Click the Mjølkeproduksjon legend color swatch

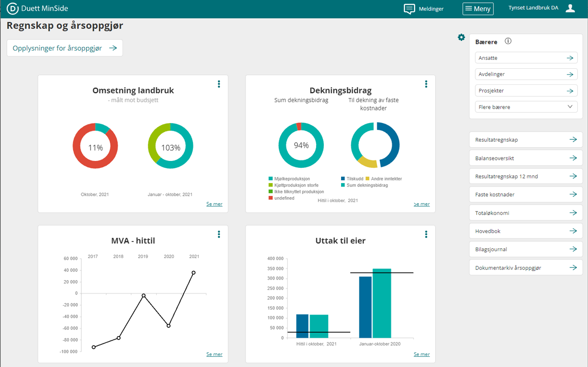pos(270,179)
